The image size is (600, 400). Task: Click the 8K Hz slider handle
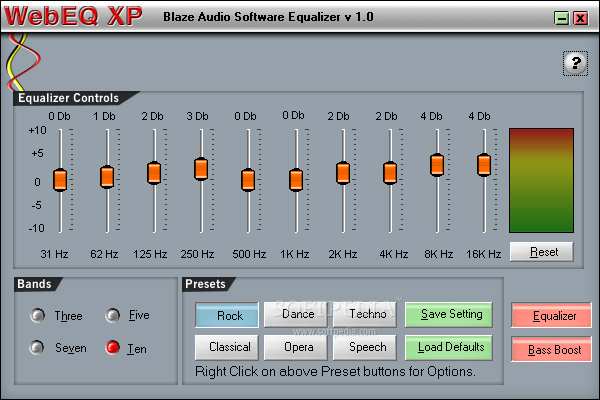[437, 165]
